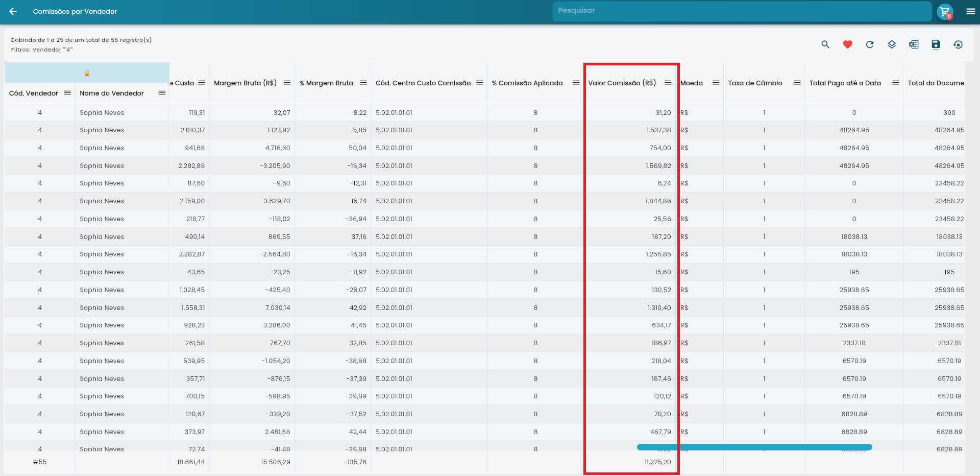Open the hamburger menu at top right
Image resolution: width=980 pixels, height=476 pixels.
970,11
